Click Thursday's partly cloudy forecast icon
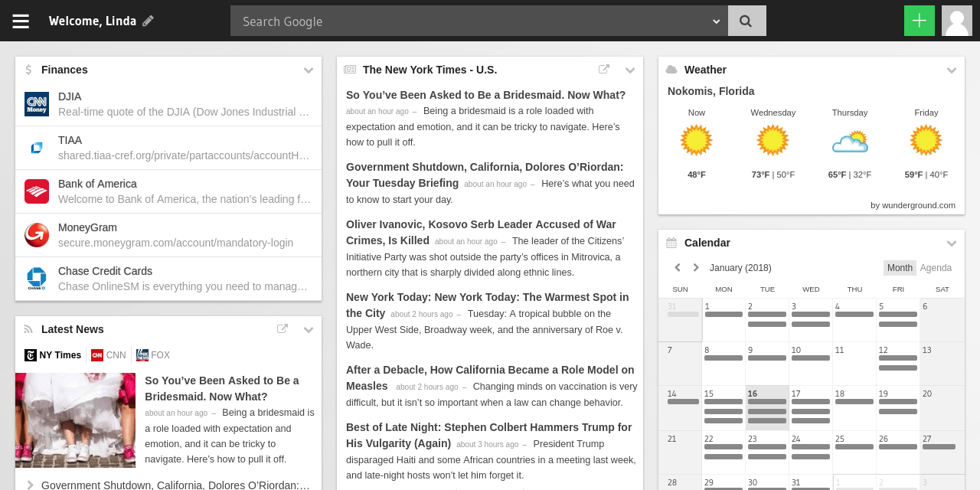 tap(850, 142)
